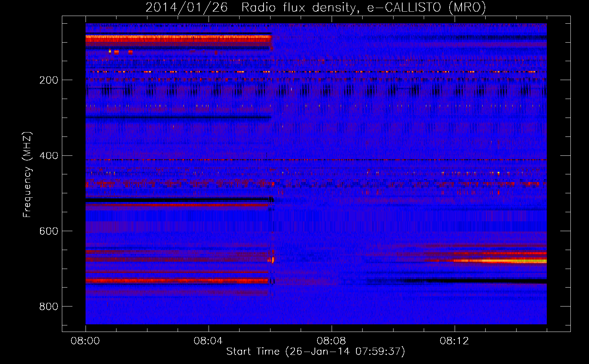
Task: Click the 400 frequency tick label
Action: click(x=49, y=156)
